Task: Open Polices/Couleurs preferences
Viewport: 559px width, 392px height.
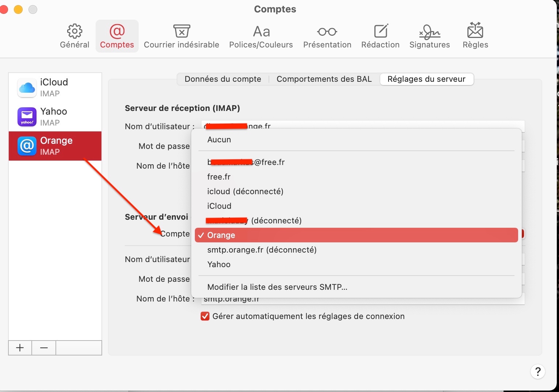Action: 261,36
